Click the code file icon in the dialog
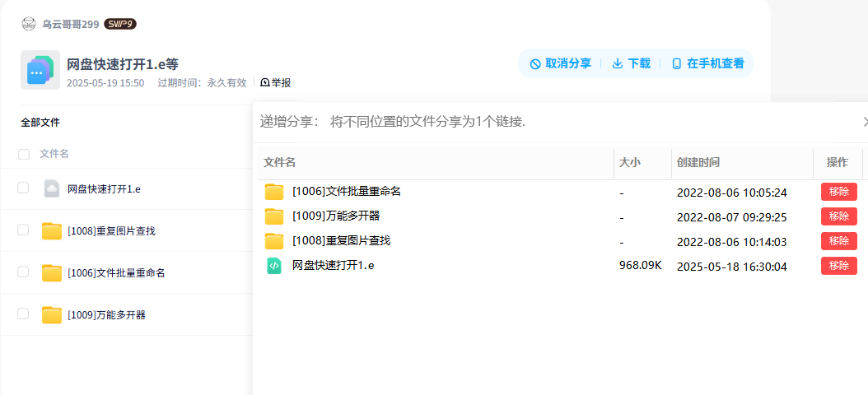Screen dimensions: 868x395 click(274, 266)
